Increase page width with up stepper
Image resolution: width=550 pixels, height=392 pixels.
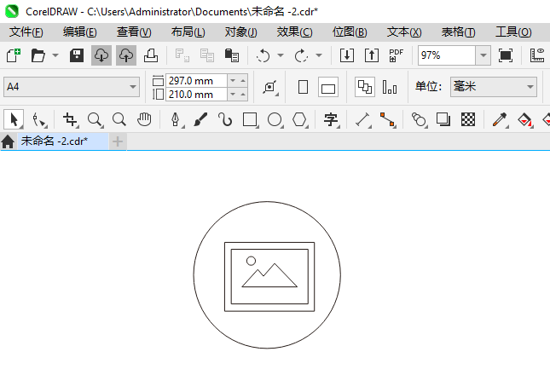pyautogui.click(x=243, y=81)
